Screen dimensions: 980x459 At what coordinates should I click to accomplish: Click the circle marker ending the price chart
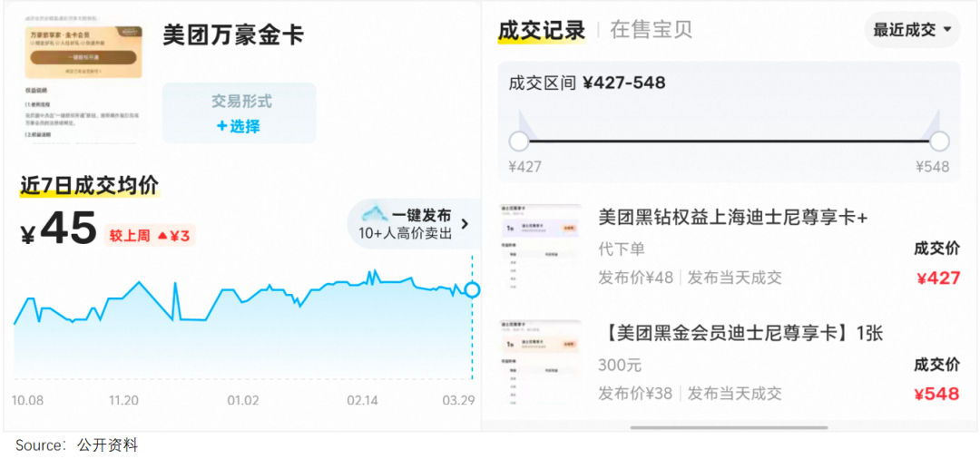(472, 289)
